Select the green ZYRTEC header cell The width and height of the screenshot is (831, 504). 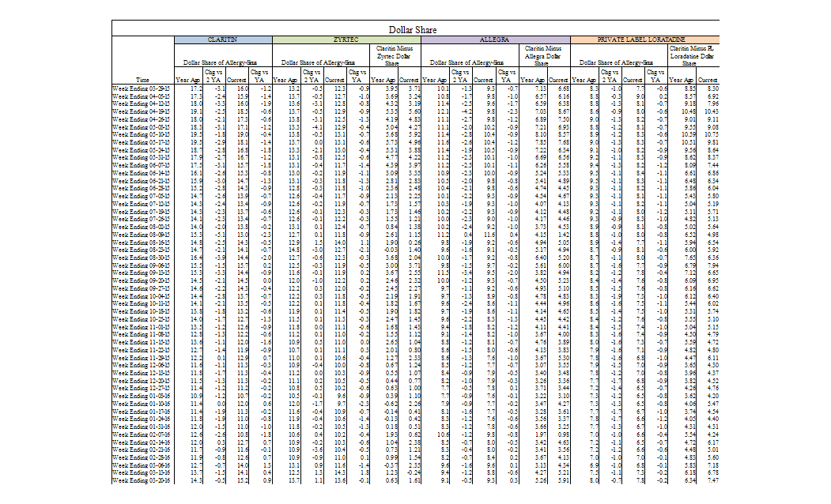pyautogui.click(x=346, y=39)
